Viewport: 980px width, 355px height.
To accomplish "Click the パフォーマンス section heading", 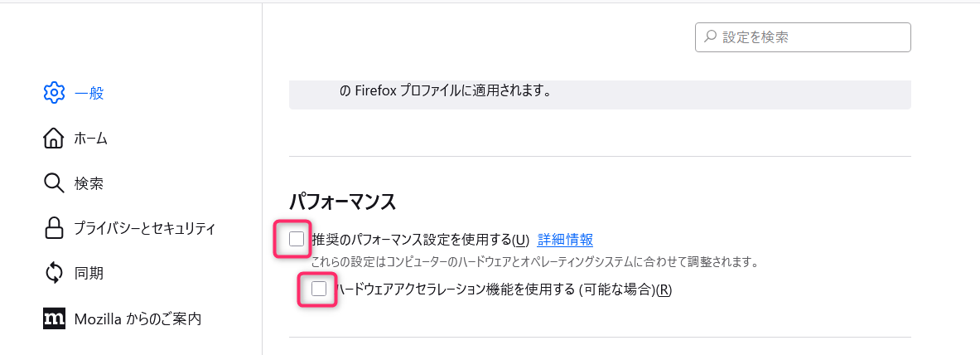I will [342, 202].
